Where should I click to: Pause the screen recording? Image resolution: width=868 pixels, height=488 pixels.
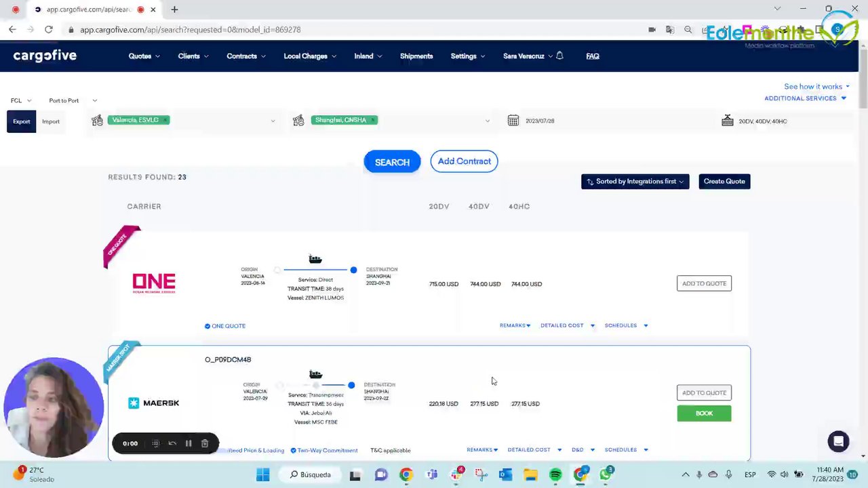tap(189, 443)
